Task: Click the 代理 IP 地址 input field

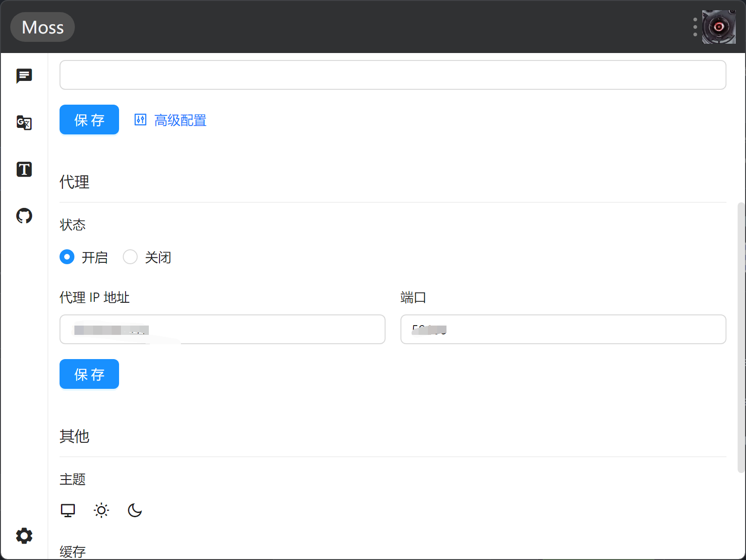Action: point(222,329)
